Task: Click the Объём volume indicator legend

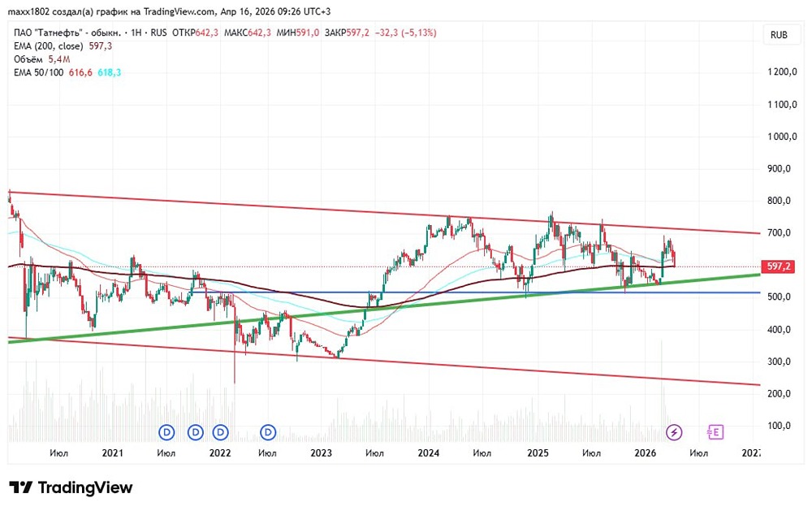Action: click(x=28, y=59)
